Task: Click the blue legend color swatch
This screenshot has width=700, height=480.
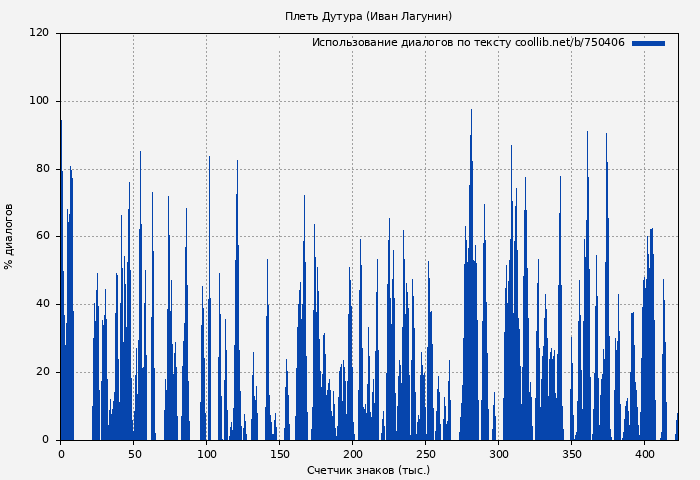Action: [x=648, y=43]
